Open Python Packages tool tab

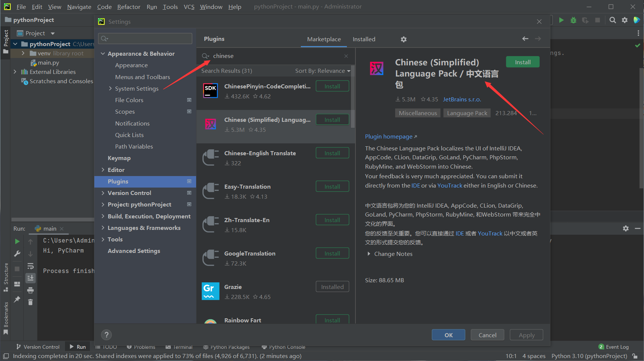(x=227, y=347)
